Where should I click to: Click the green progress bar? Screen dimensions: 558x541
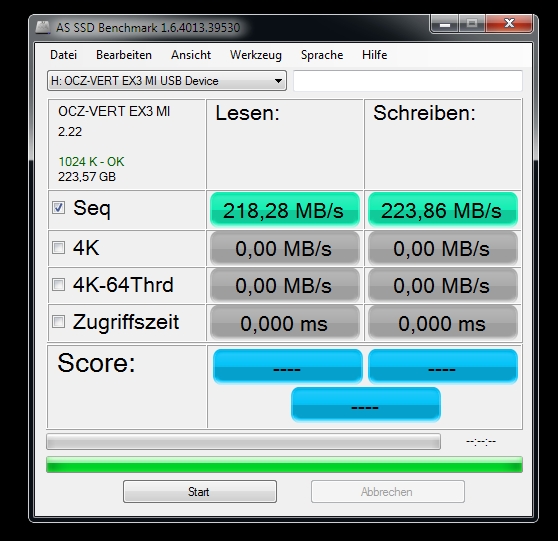point(284,465)
